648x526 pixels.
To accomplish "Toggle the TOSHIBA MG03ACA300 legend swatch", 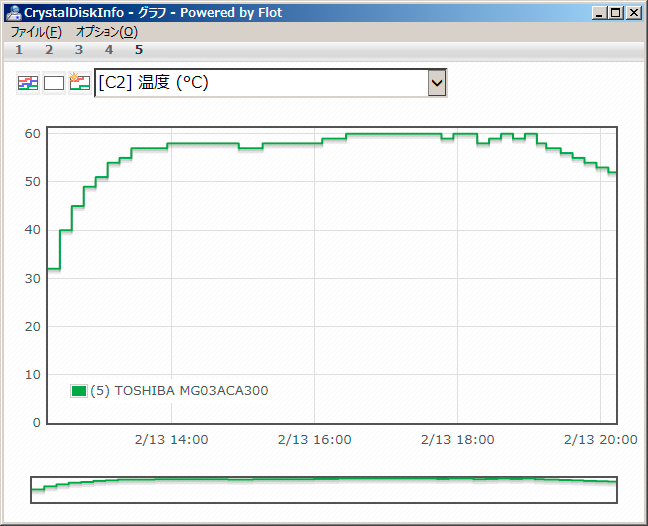I will (79, 391).
